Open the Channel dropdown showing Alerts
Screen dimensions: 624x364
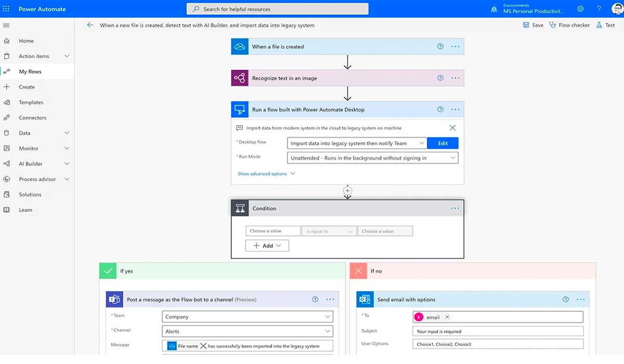point(248,331)
